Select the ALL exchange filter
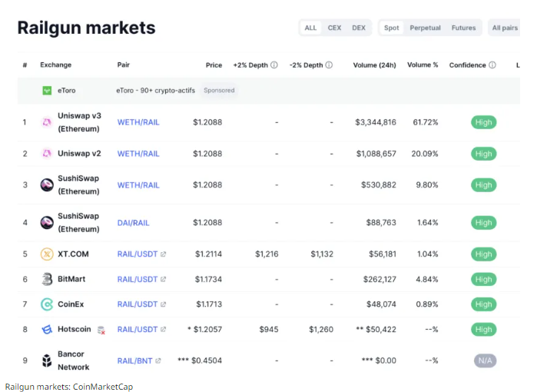 click(x=310, y=28)
